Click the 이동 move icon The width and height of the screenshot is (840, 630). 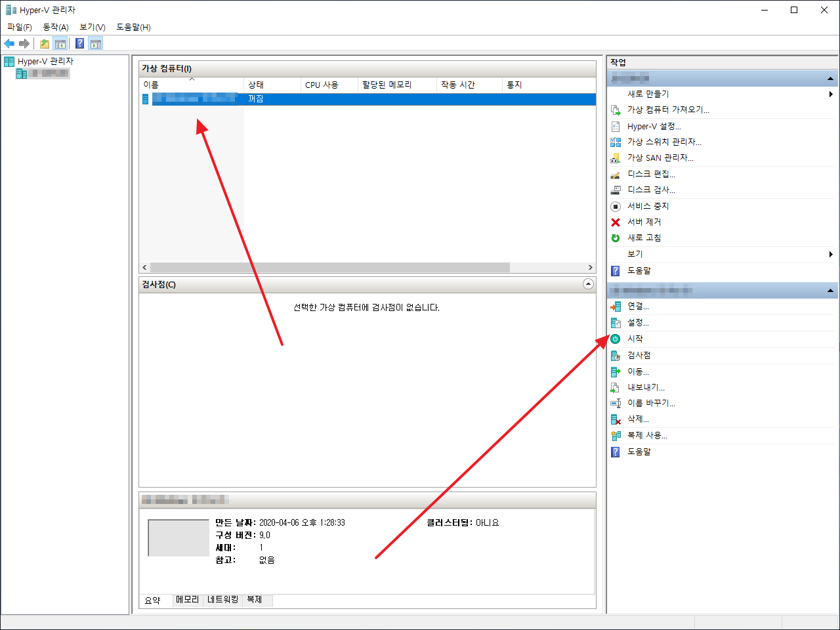click(x=616, y=371)
